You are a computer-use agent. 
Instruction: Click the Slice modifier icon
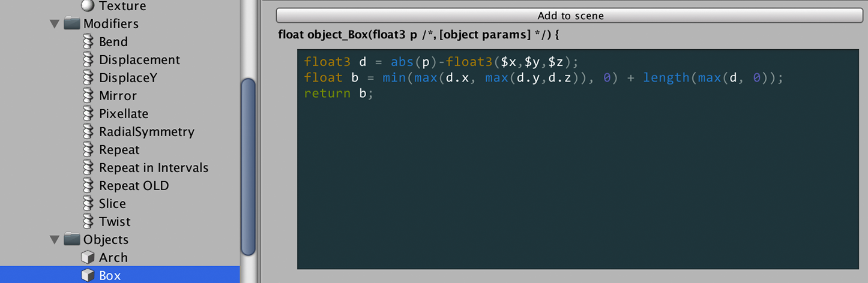pos(88,204)
